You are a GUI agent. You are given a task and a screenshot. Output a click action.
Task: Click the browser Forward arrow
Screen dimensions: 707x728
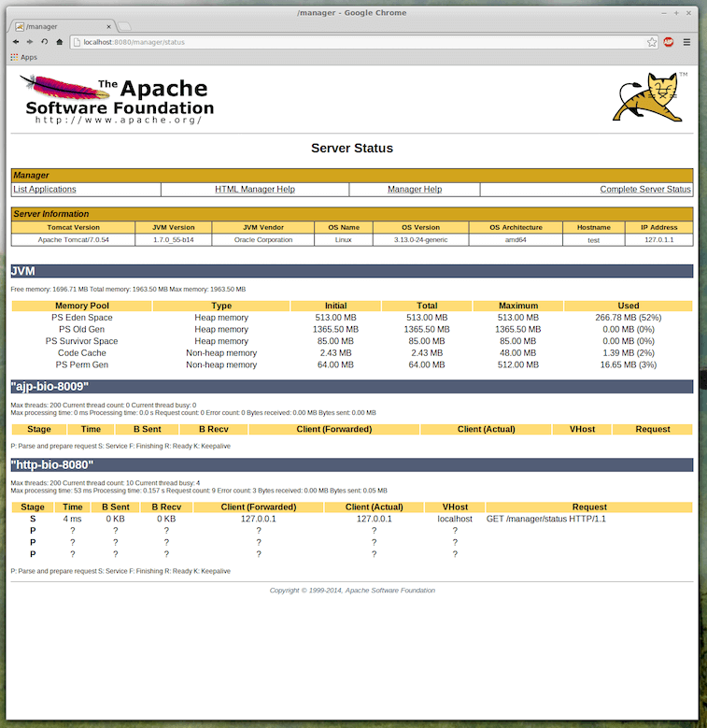click(30, 42)
